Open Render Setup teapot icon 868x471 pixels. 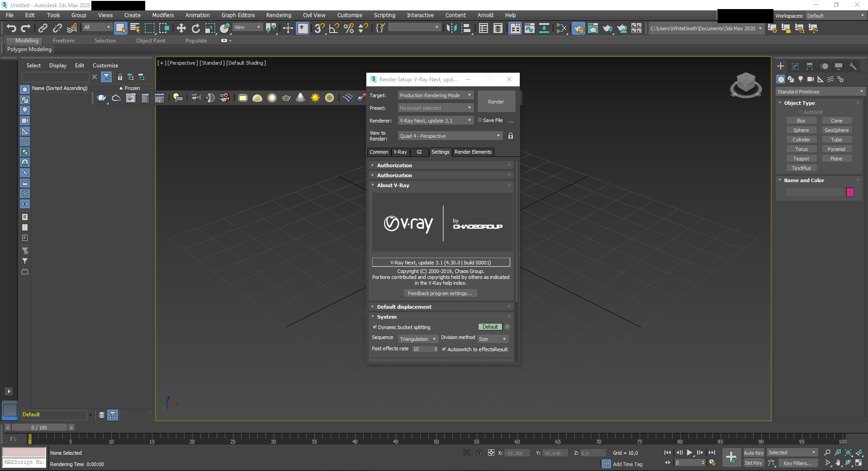click(579, 28)
